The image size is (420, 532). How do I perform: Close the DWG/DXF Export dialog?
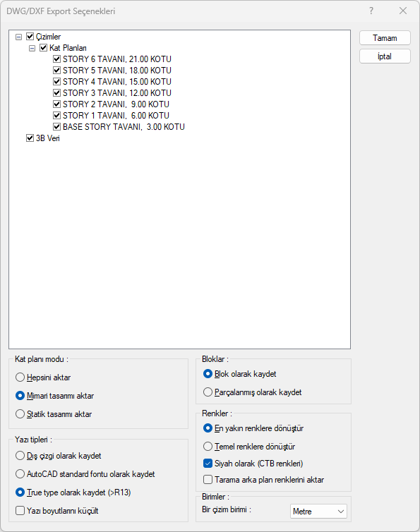click(403, 11)
